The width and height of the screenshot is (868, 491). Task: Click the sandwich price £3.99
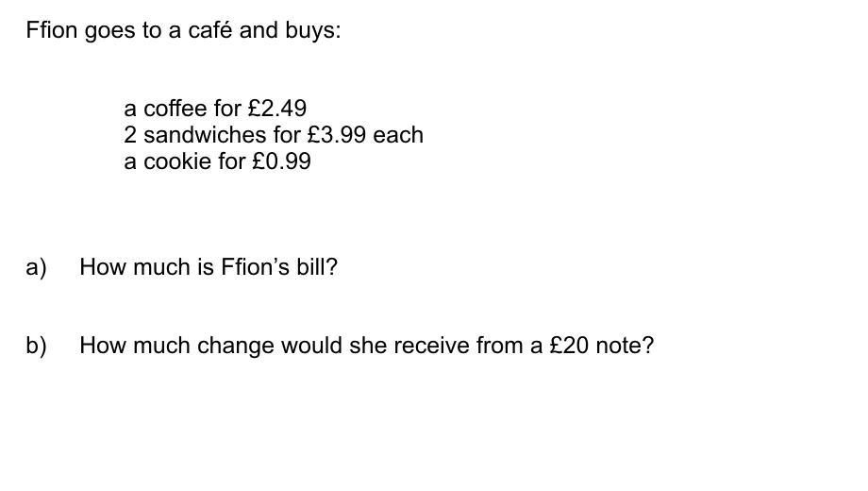tap(337, 135)
